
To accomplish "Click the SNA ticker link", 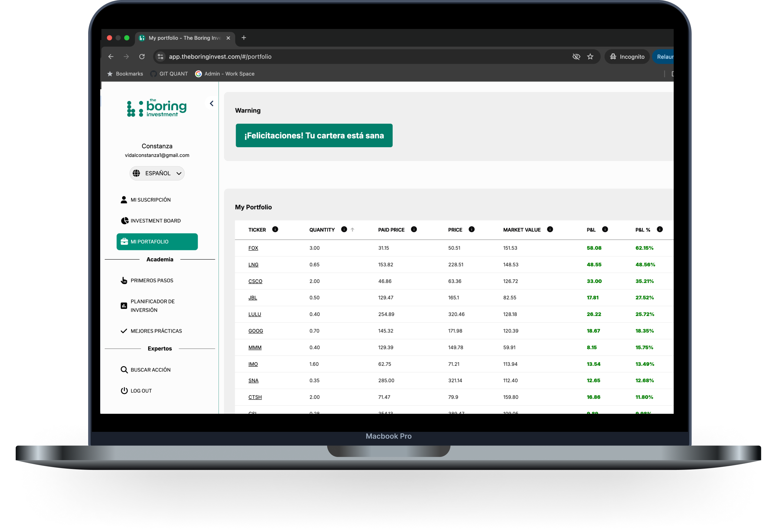I will 253,381.
